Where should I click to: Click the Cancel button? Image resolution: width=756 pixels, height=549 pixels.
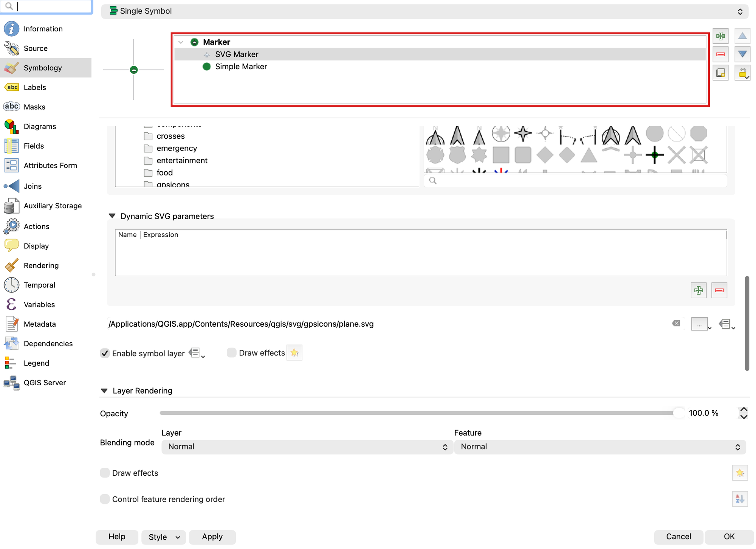tap(679, 537)
